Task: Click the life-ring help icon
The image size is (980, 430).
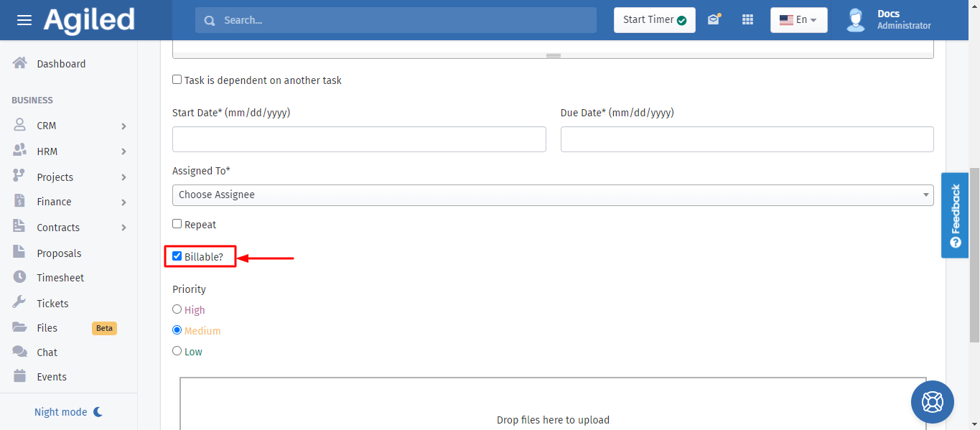Action: tap(932, 402)
